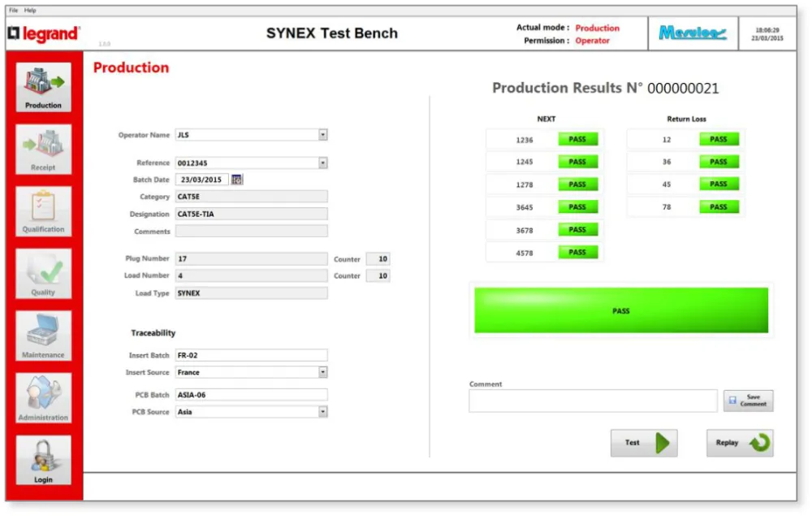
Task: Click the Load Type field SYNEX
Action: pos(251,293)
